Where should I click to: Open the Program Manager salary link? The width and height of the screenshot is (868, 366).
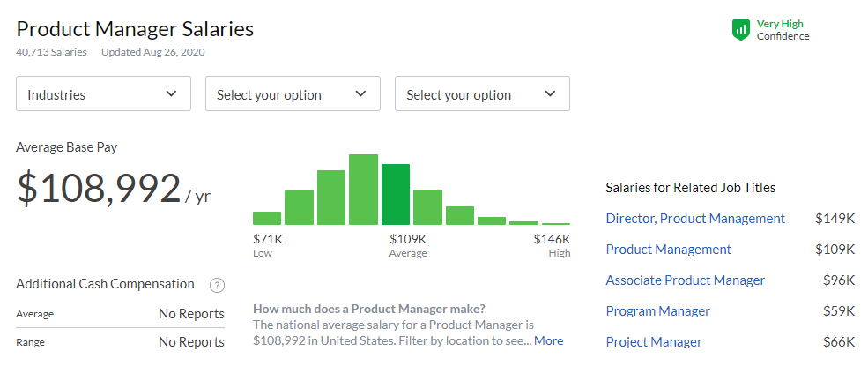658,311
